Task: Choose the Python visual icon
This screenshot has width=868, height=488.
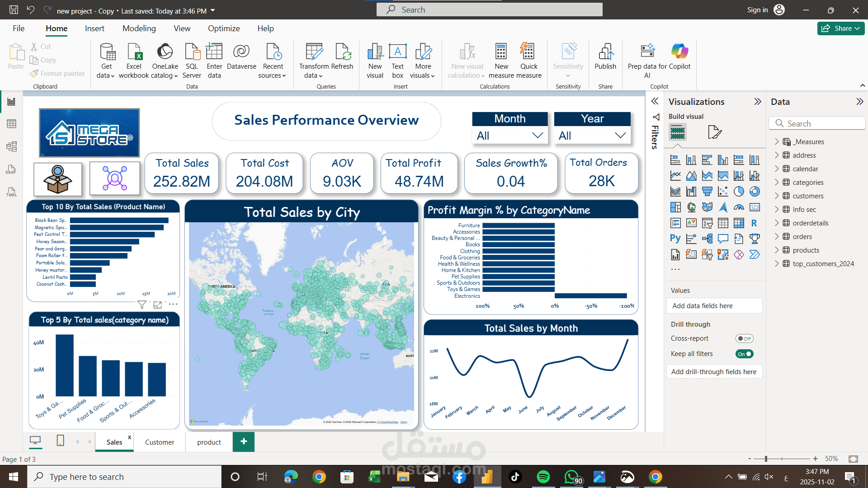Action: (675, 239)
